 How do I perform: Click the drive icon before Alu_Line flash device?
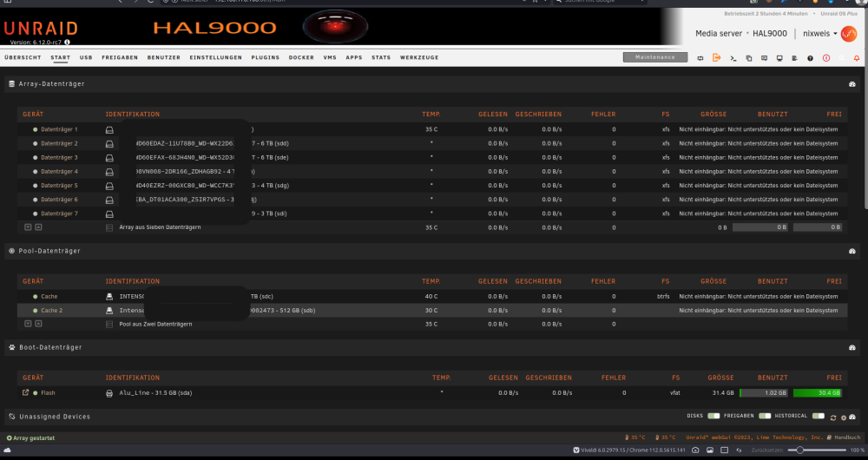(109, 393)
